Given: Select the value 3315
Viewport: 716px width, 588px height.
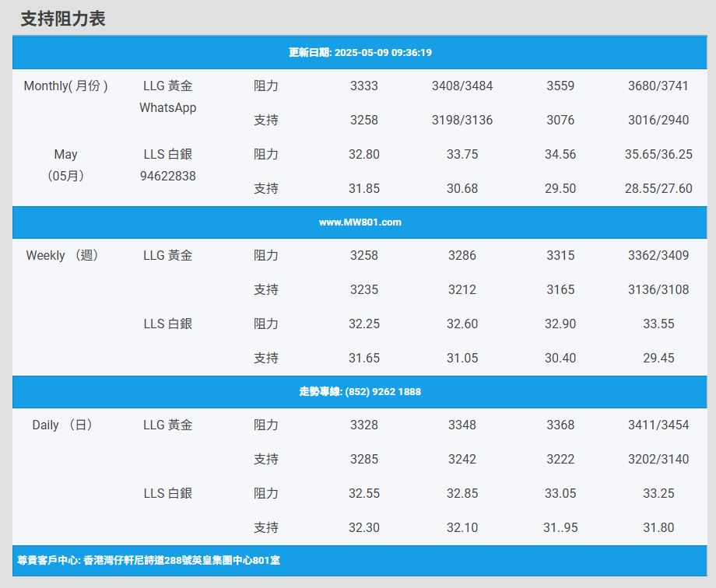Looking at the screenshot, I should point(560,255).
